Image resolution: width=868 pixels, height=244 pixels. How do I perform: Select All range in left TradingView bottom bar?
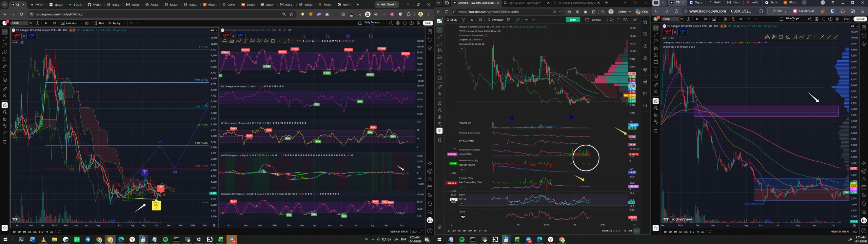pos(52,232)
